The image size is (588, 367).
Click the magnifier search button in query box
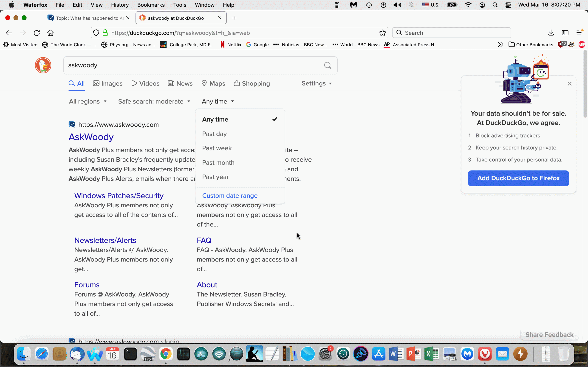(328, 65)
